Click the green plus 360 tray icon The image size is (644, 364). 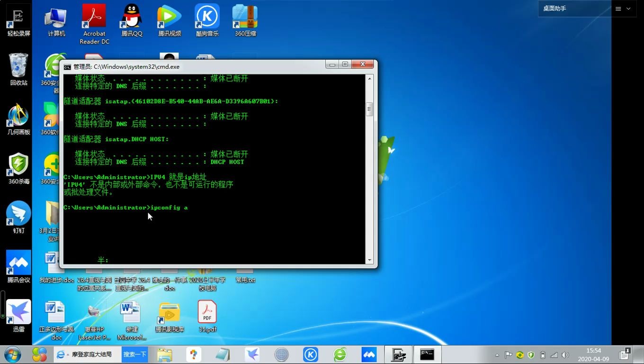click(520, 355)
